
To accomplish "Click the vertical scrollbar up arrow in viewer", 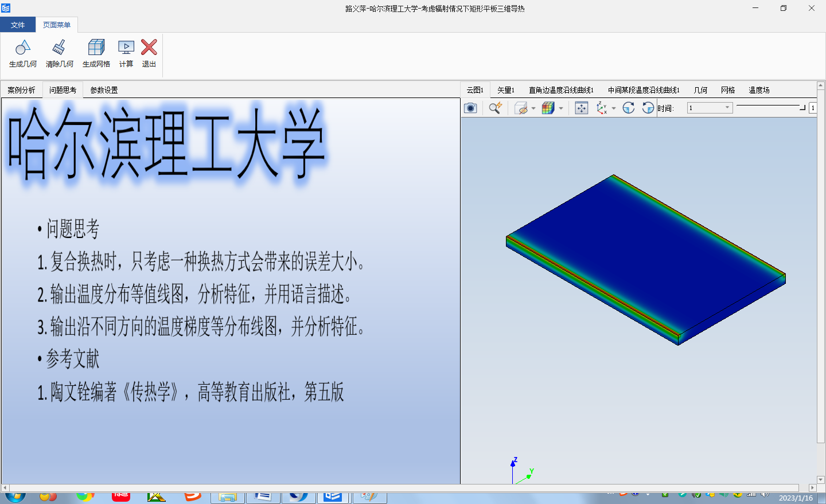I will [821, 85].
